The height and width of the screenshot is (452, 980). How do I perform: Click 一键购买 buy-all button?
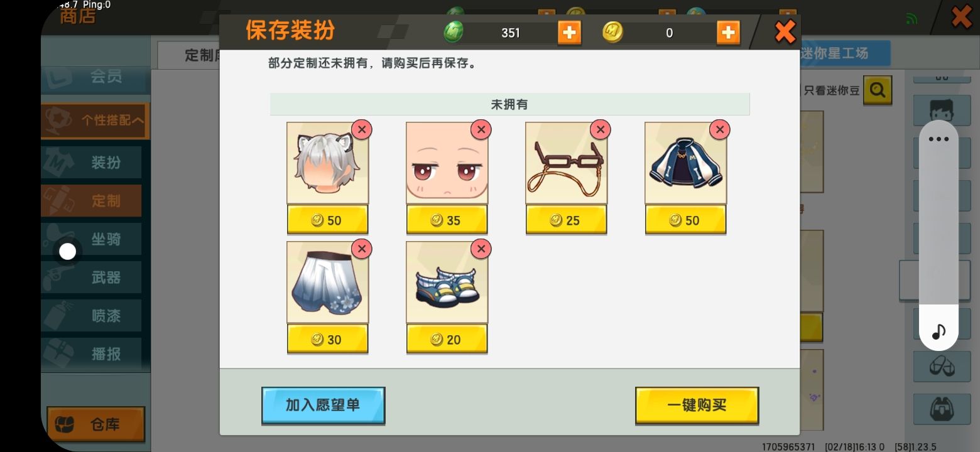(x=697, y=406)
